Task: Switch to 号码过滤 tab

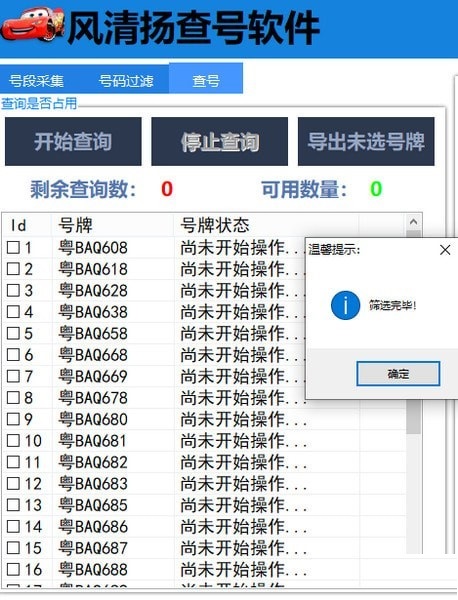Action: pos(126,81)
